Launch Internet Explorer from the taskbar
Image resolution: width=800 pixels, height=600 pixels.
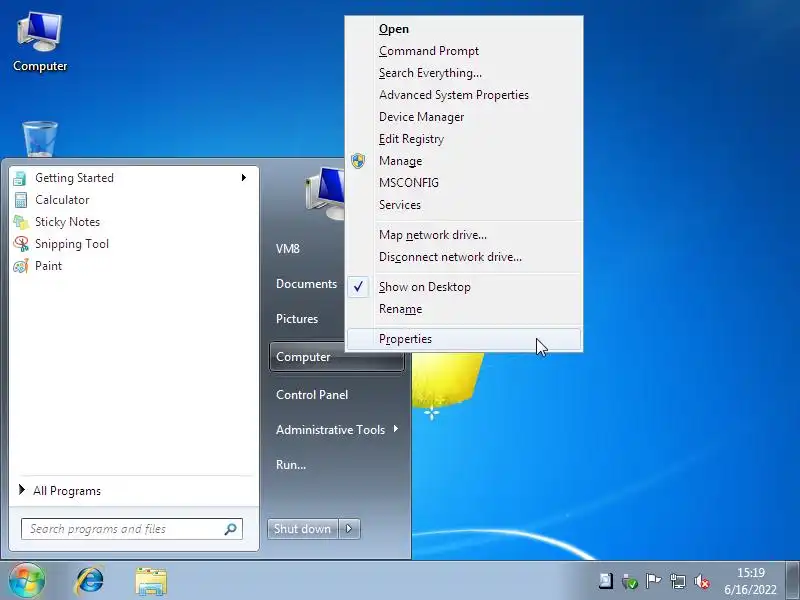tap(90, 581)
